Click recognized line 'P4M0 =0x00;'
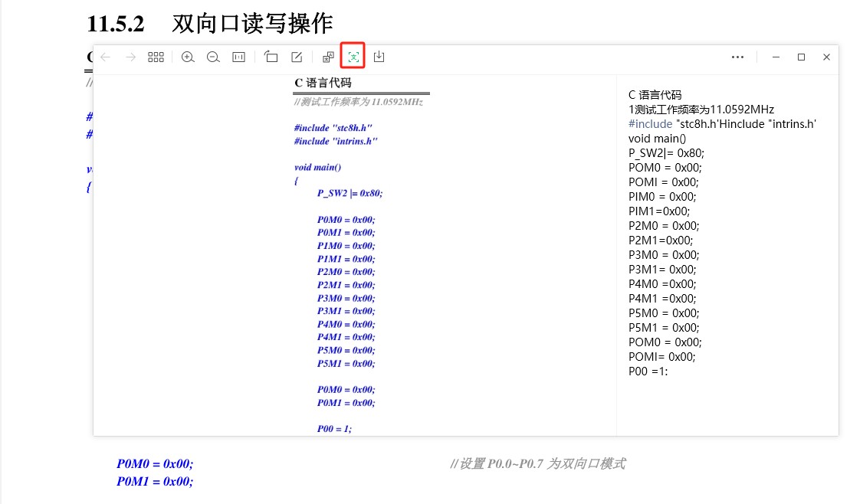Image resolution: width=850 pixels, height=504 pixels. [662, 284]
